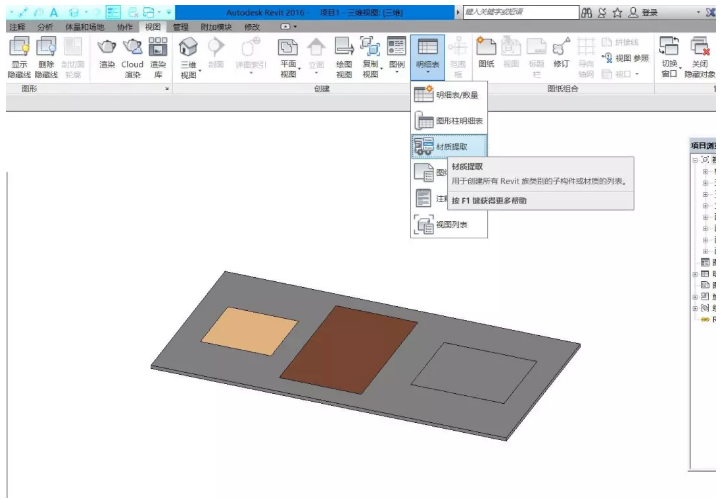Viewport: 721px width, 500px height.
Task: Select the light tan rectangle in 3D view
Action: coord(250,332)
